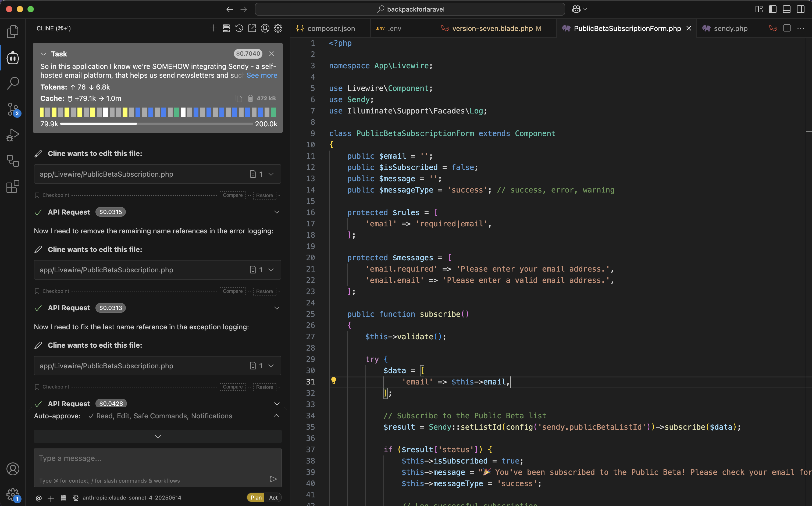Viewport: 812px width, 506px height.
Task: Click See more in the task description
Action: (262, 75)
